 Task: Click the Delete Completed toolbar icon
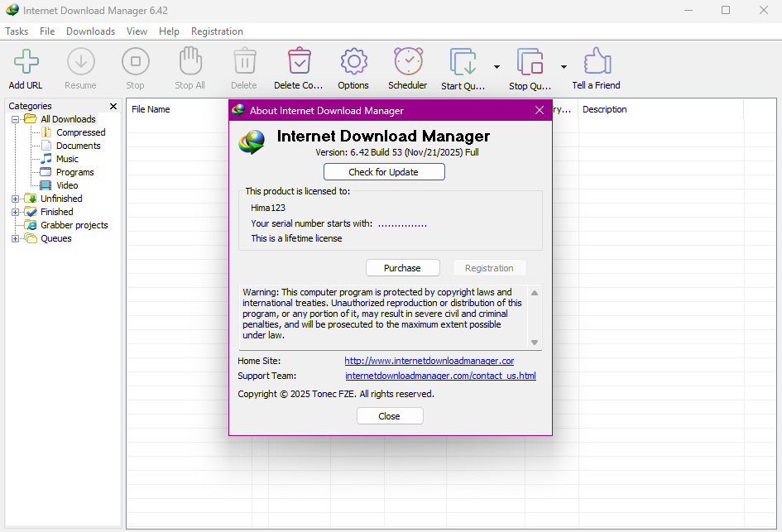[299, 62]
